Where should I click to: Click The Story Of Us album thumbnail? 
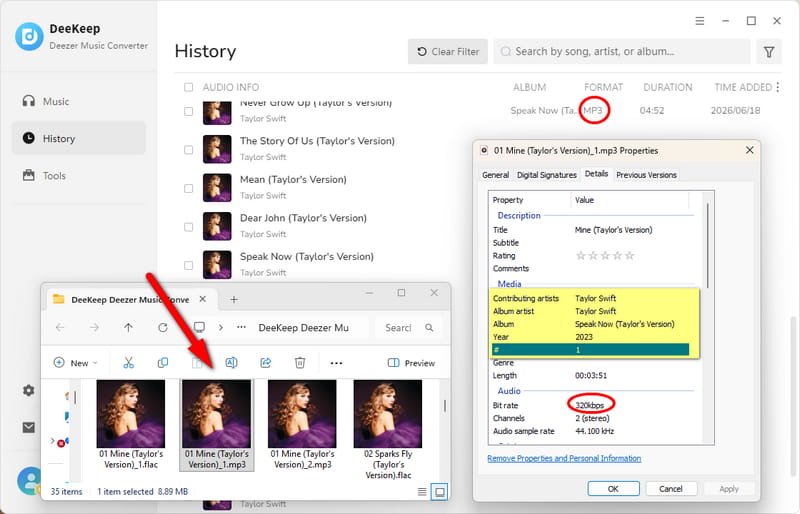coord(217,149)
